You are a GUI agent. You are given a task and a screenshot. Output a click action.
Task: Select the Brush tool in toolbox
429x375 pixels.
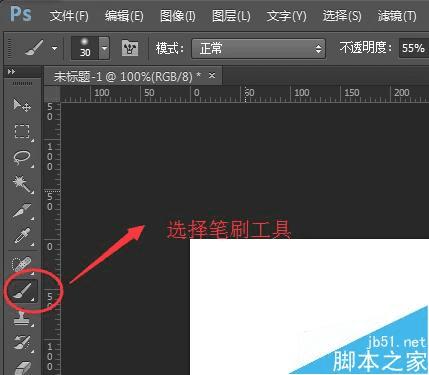23,292
